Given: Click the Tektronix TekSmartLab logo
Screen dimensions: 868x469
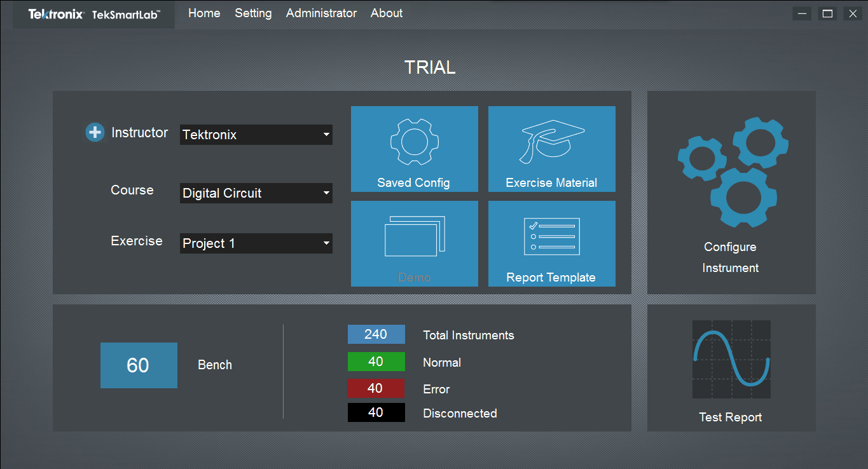Looking at the screenshot, I should (x=93, y=14).
